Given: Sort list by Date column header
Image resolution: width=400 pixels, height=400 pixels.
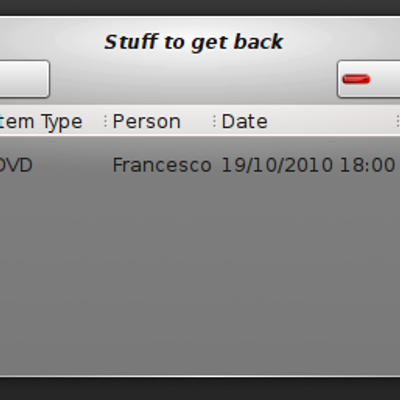Looking at the screenshot, I should click(244, 121).
